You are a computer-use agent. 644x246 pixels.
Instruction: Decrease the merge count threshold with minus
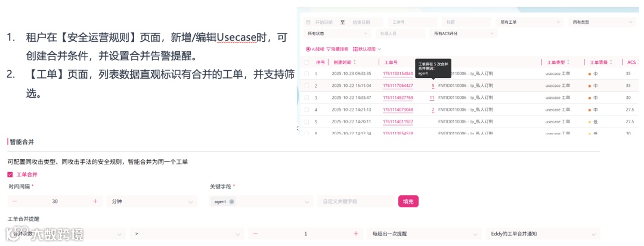pos(255,233)
